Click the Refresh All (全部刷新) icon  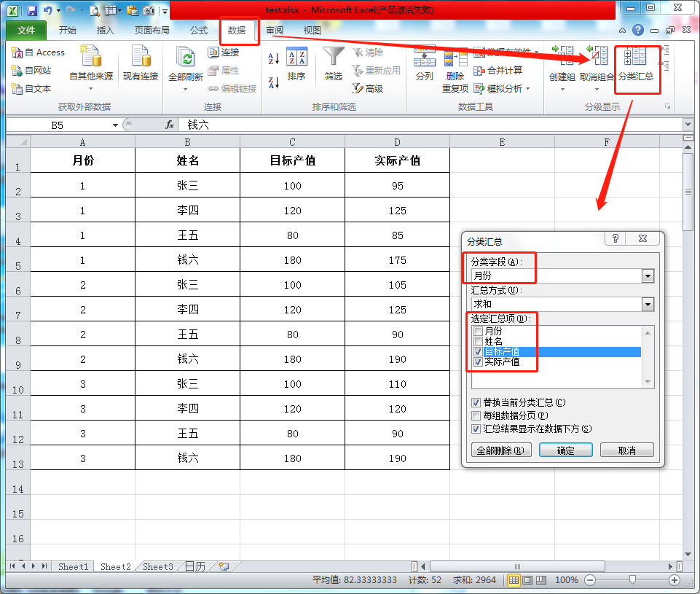pos(186,57)
